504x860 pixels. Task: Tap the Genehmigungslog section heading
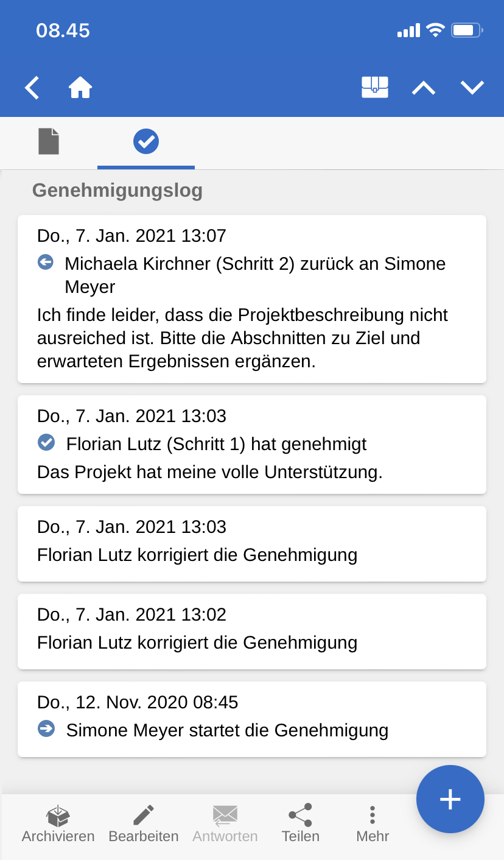pyautogui.click(x=117, y=191)
